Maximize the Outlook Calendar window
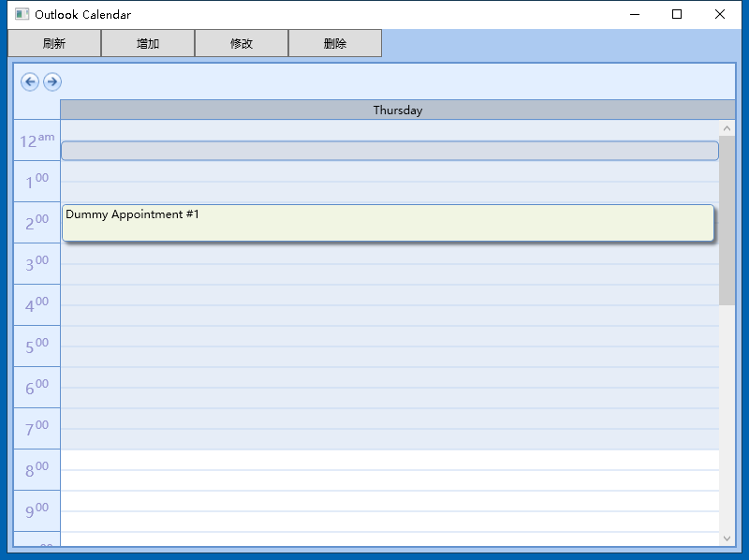 [677, 14]
